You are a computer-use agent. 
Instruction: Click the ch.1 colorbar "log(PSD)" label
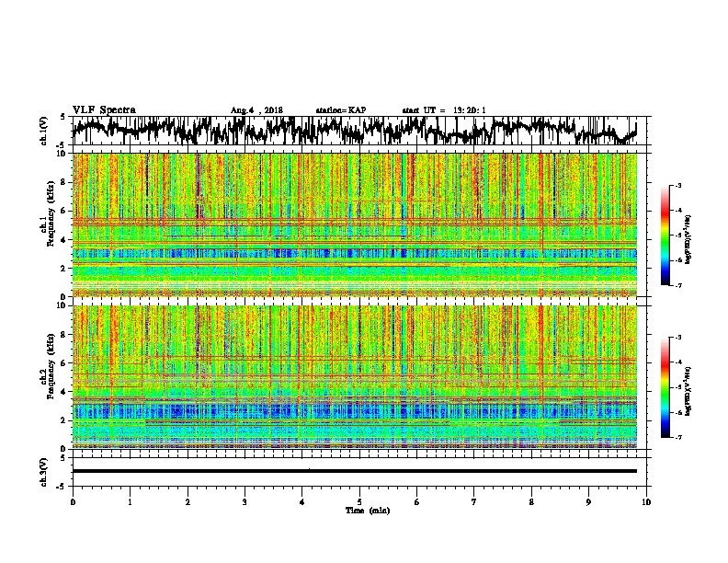pos(688,239)
